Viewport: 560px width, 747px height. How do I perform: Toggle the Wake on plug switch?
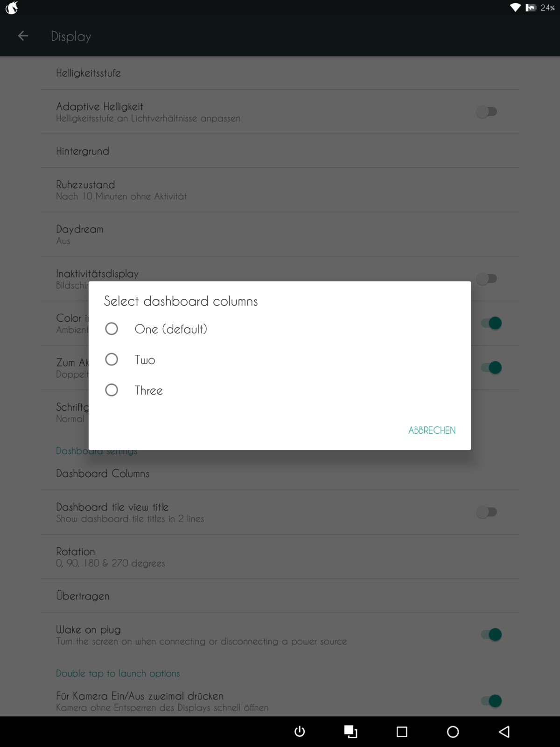(x=491, y=634)
